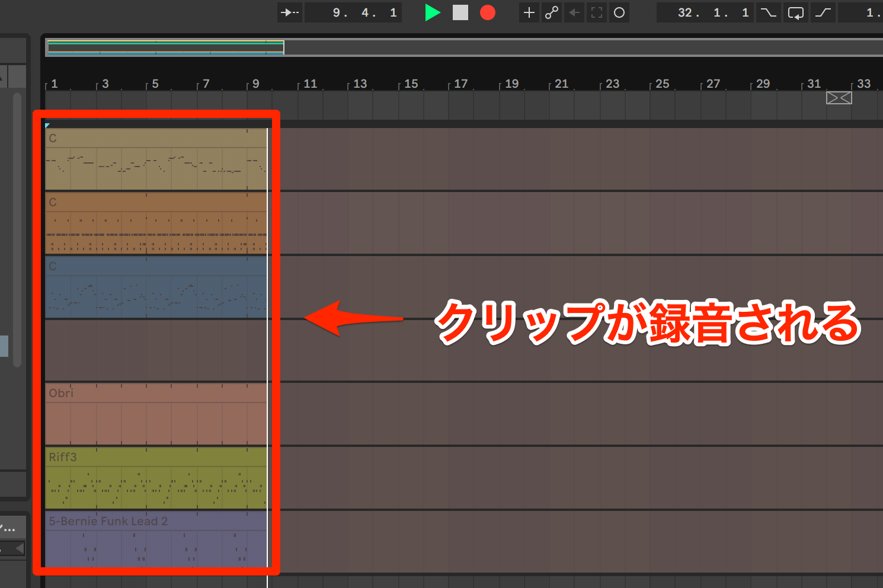Select the Riff3 clip
Viewport: 883px width, 588px height.
click(x=156, y=478)
